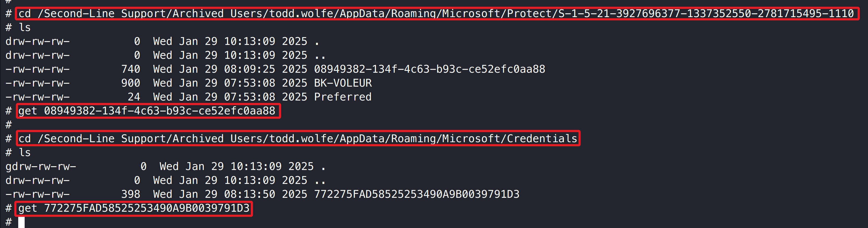Click the 398 file size value
The height and width of the screenshot is (228, 868).
[131, 194]
